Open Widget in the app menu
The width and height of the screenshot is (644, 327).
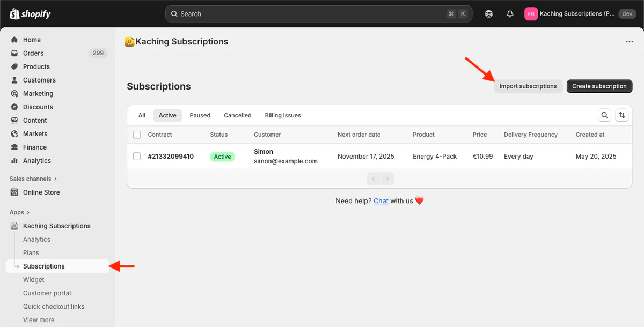[34, 280]
